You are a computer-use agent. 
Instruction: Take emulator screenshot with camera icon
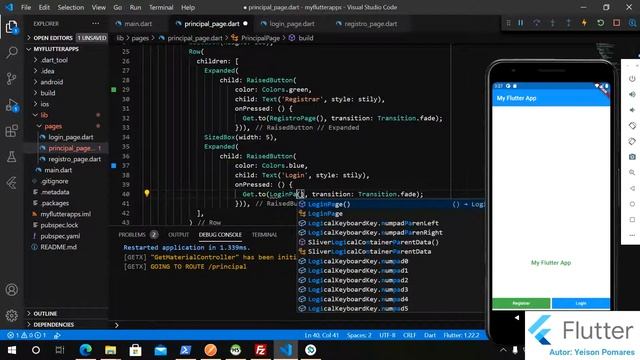[632, 157]
